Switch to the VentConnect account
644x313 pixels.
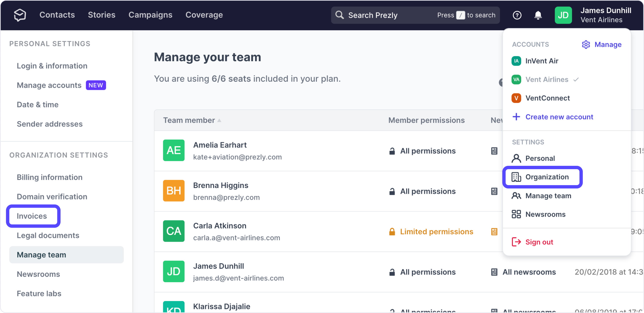coord(548,98)
